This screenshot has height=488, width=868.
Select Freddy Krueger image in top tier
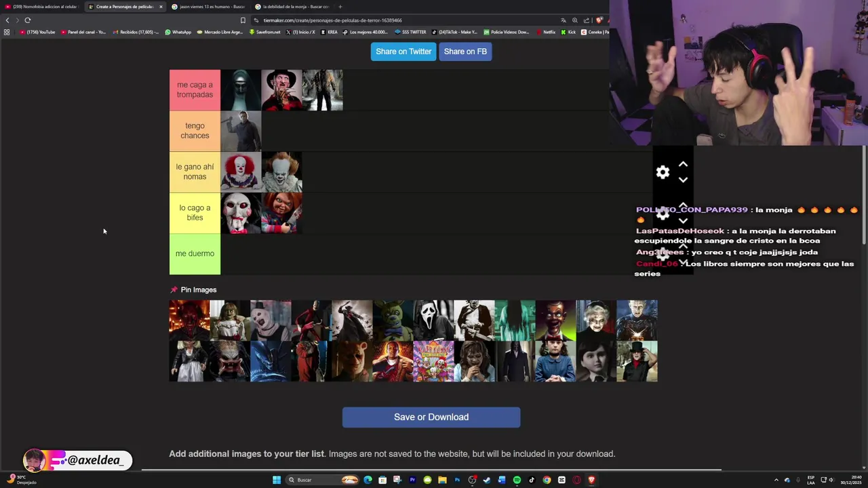281,90
